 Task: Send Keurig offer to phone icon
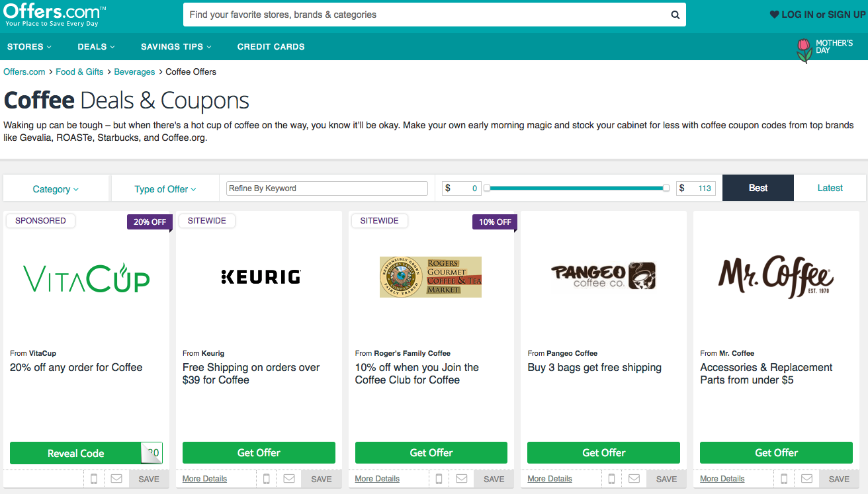click(267, 479)
